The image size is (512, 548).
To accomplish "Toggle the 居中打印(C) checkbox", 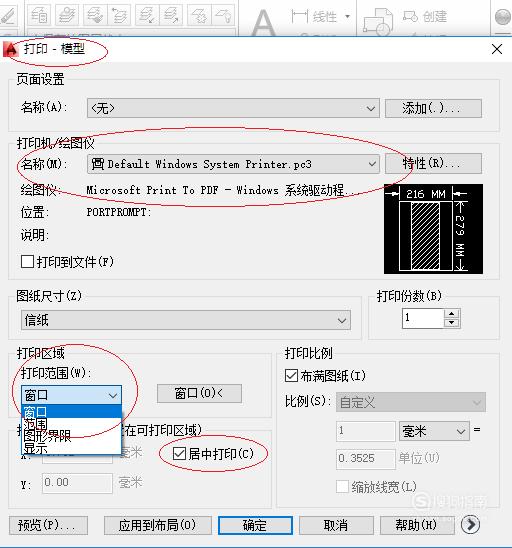I will [179, 454].
